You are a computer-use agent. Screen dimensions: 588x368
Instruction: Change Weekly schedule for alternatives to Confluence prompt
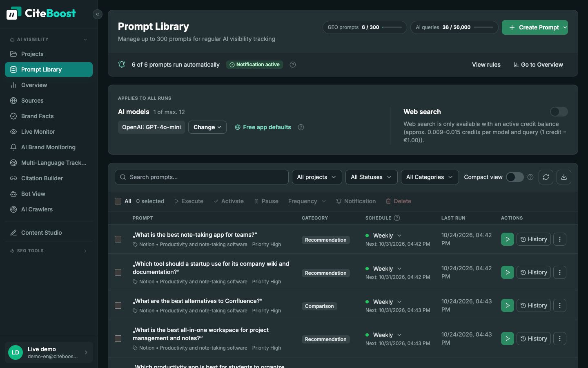[x=387, y=302]
